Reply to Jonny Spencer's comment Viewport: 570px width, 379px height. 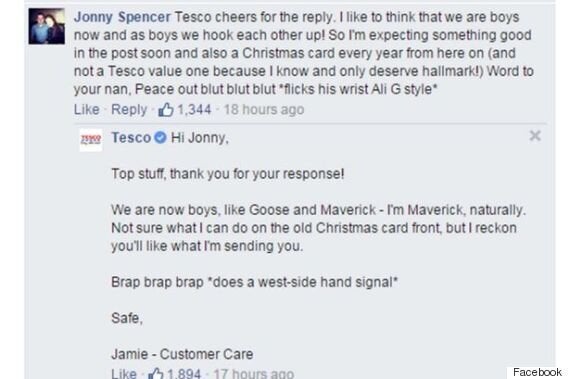(x=129, y=109)
